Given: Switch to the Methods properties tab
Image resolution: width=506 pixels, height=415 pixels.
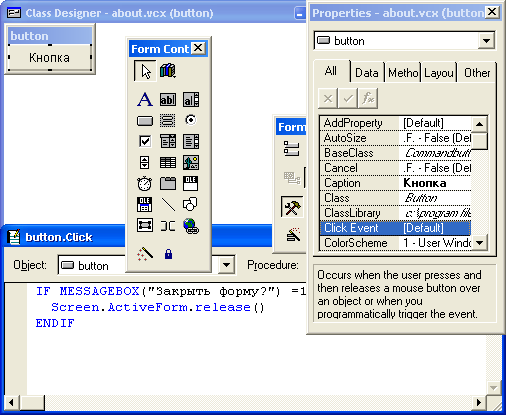Looking at the screenshot, I should (x=403, y=73).
